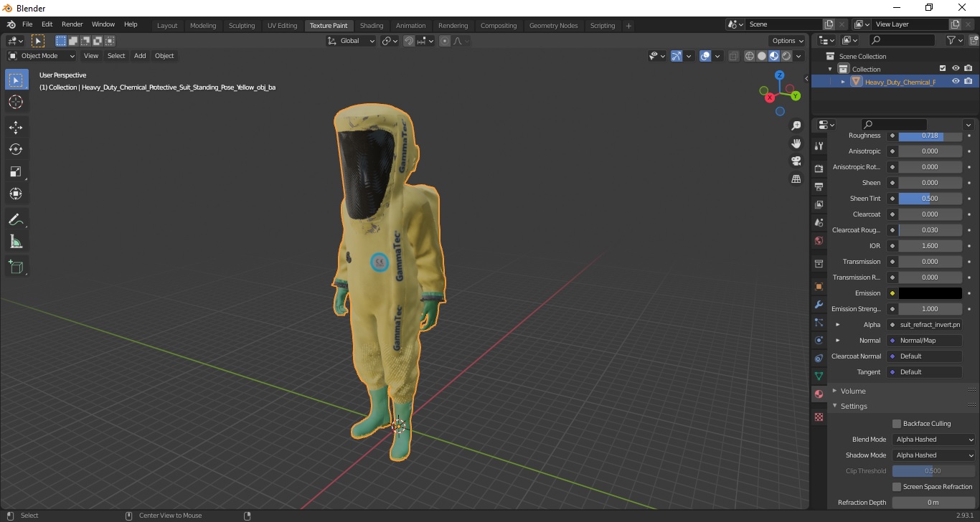Select the Annotate tool
The image size is (980, 522).
[x=16, y=219]
